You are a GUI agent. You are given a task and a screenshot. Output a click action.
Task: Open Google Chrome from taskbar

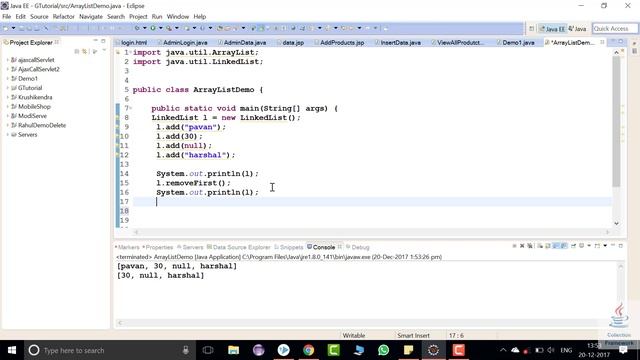click(x=309, y=350)
